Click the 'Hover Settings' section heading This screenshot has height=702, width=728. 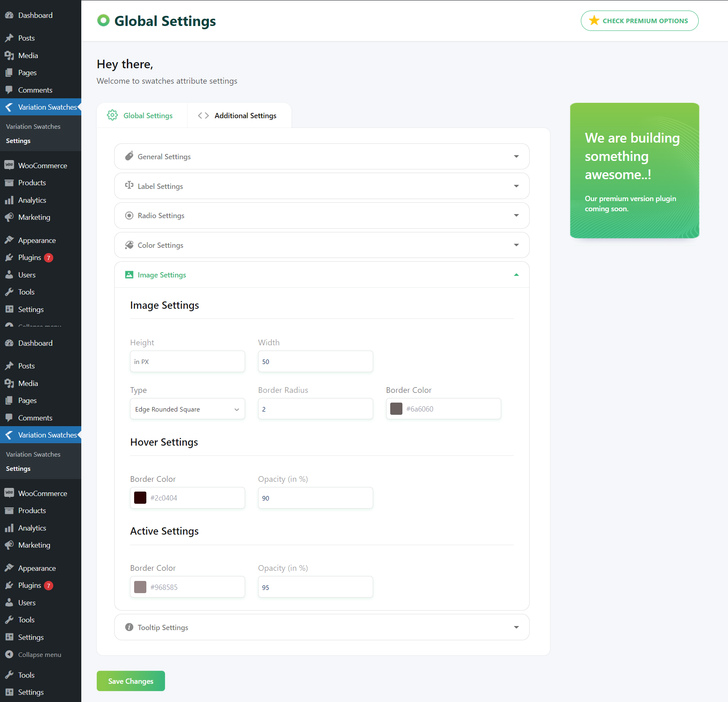point(164,442)
